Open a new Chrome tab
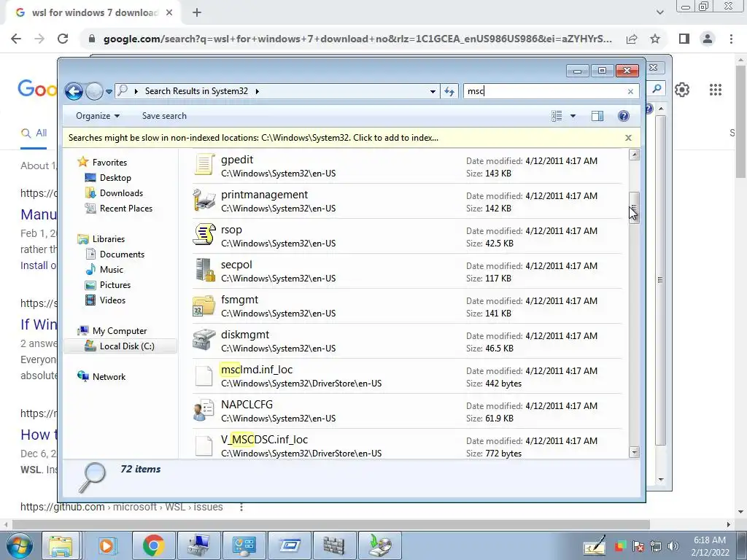 (x=197, y=13)
